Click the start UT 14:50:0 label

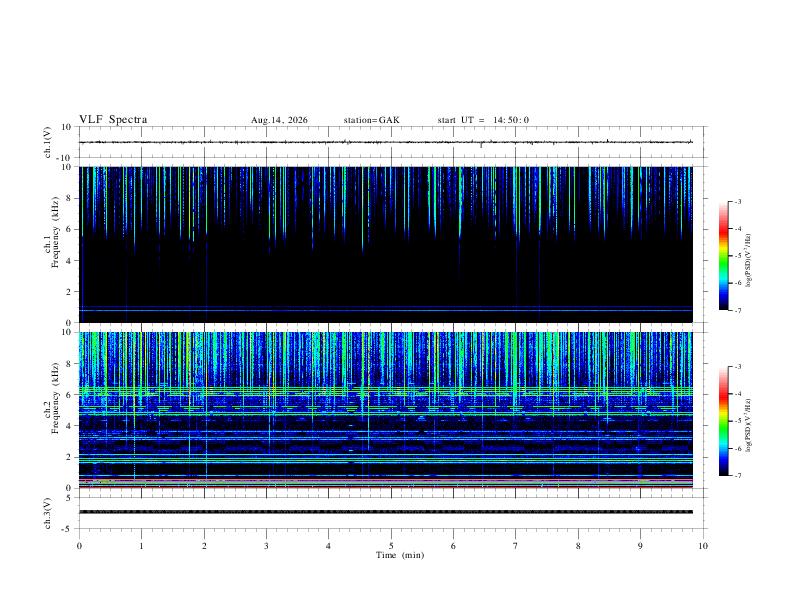[x=483, y=120]
